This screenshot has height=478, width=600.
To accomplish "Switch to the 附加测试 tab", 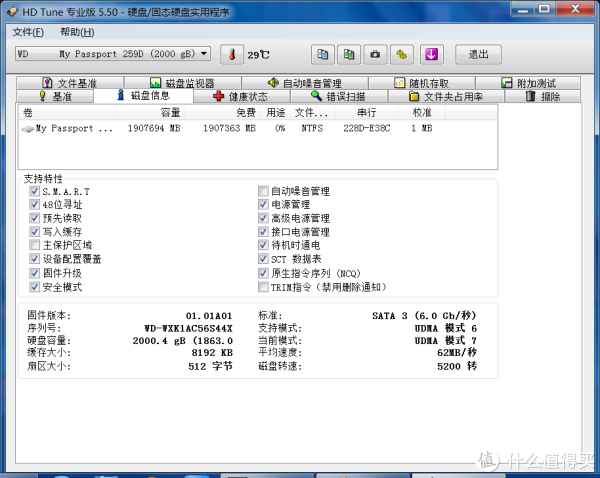I will click(x=528, y=83).
